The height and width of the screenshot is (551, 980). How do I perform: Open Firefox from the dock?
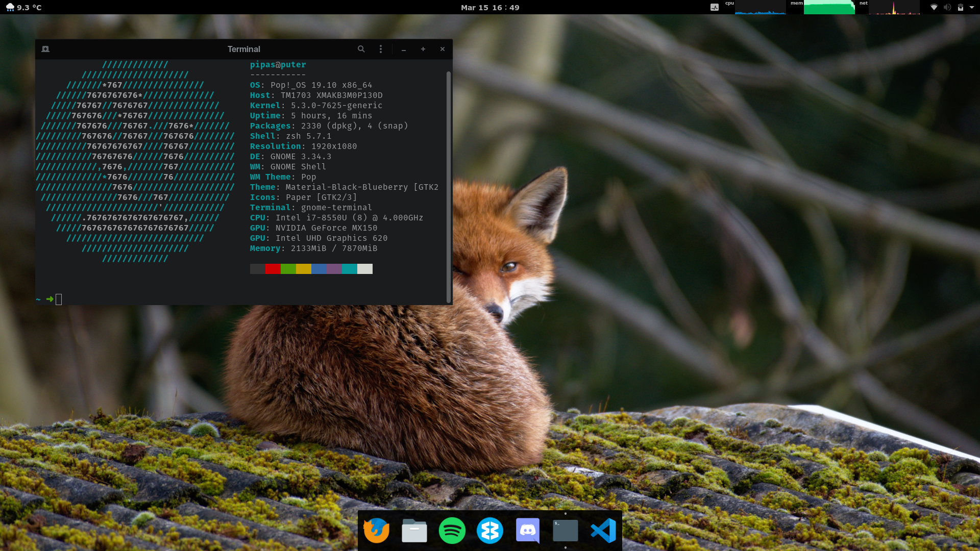(x=377, y=531)
